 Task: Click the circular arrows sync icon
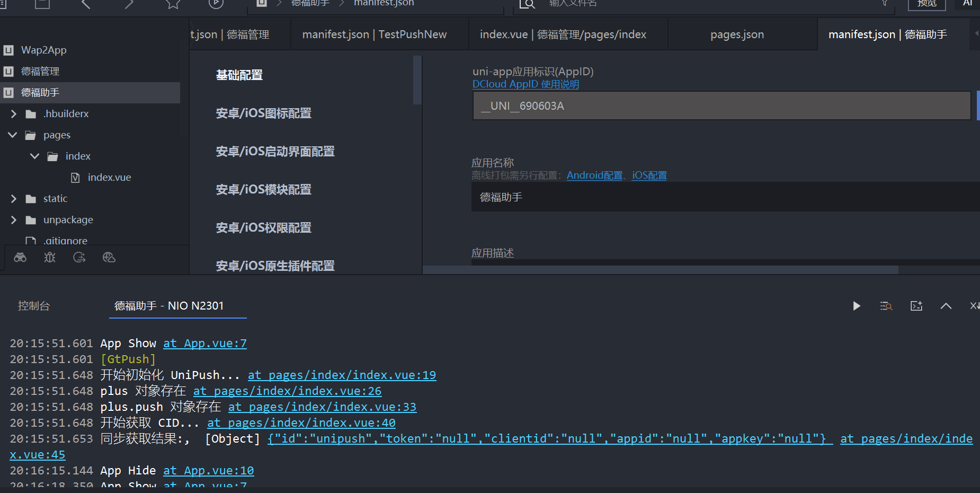pos(79,258)
